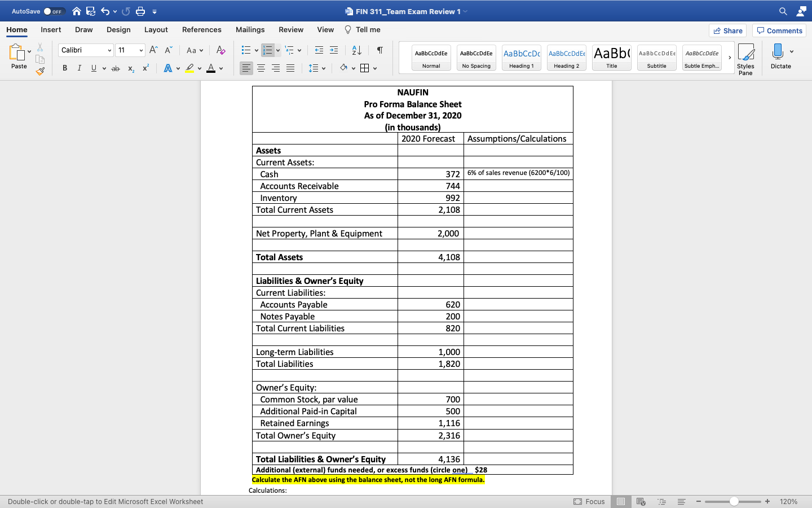Expand the bullets list dropdown

(x=257, y=50)
